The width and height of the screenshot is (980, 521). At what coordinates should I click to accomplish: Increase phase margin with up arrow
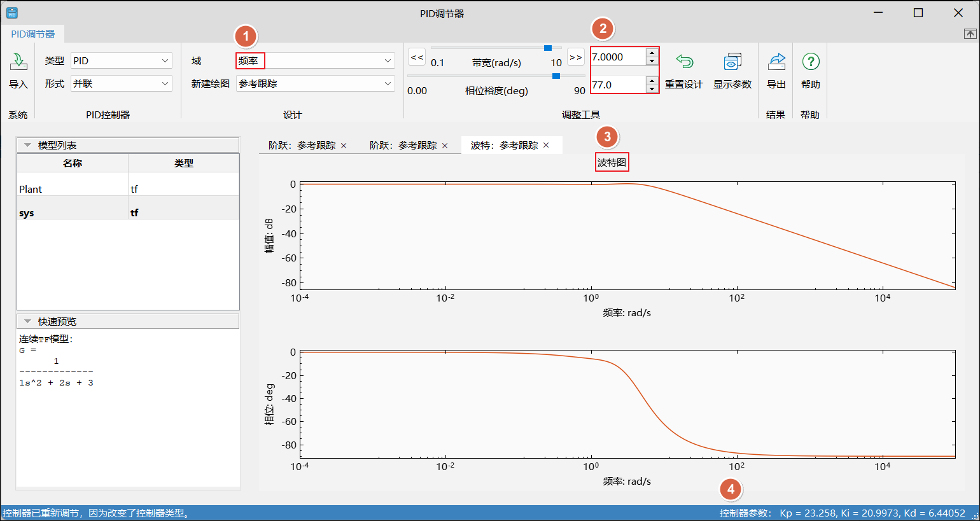[x=652, y=81]
